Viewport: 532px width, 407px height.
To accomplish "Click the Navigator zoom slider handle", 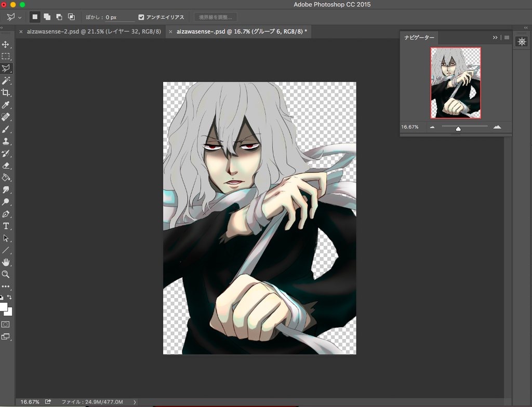I will tap(458, 128).
